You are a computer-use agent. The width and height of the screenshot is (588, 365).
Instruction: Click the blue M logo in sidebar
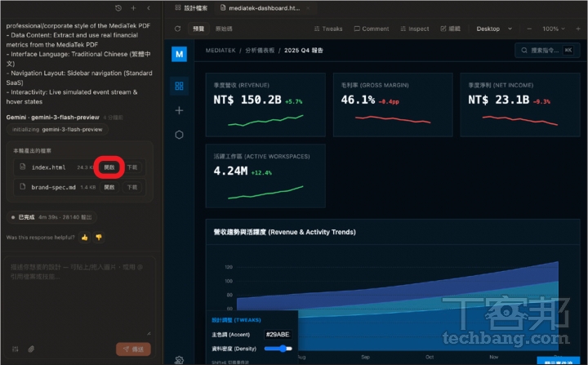179,54
